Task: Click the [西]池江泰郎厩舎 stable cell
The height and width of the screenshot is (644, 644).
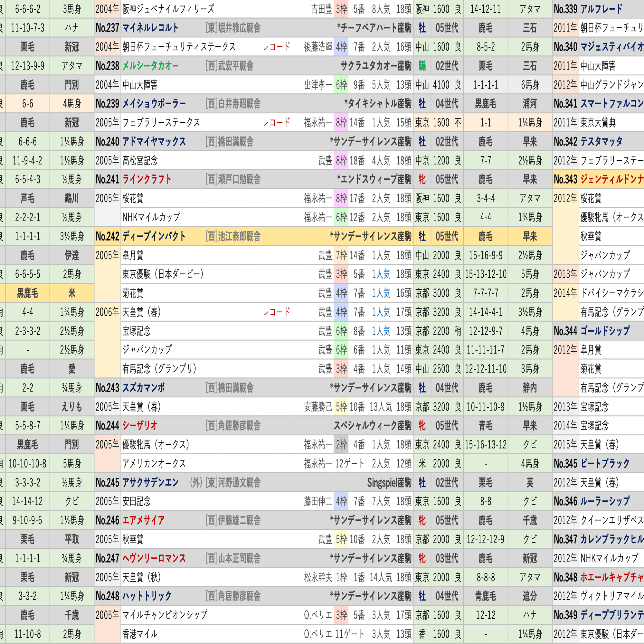Action: coord(233,236)
